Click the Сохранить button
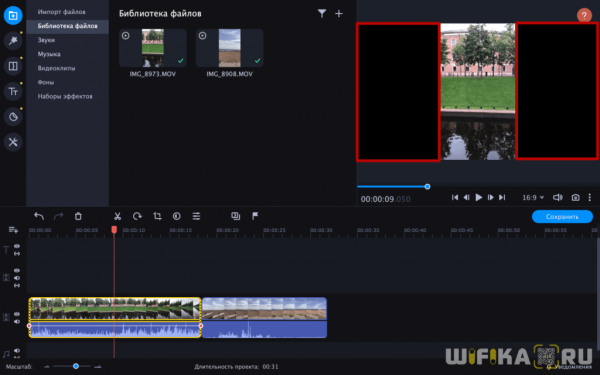600x375 pixels. (562, 217)
